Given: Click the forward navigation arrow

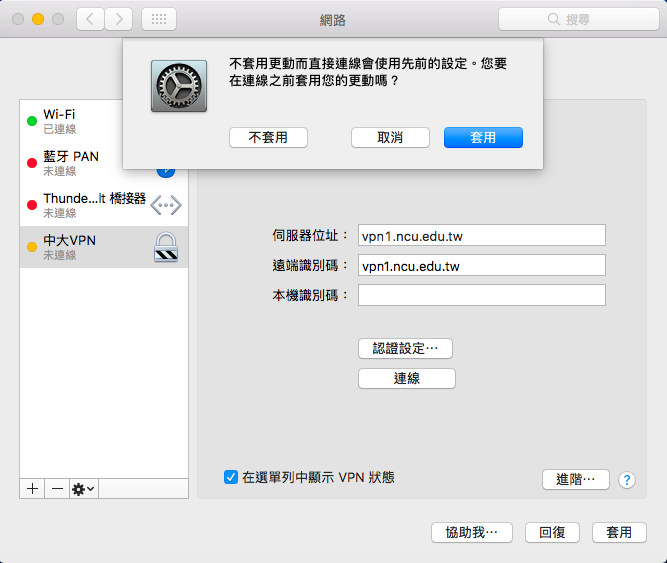Looking at the screenshot, I should (118, 19).
